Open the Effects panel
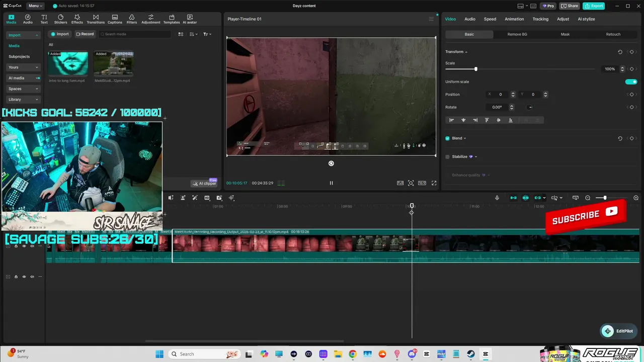The image size is (644, 362). coord(77,19)
